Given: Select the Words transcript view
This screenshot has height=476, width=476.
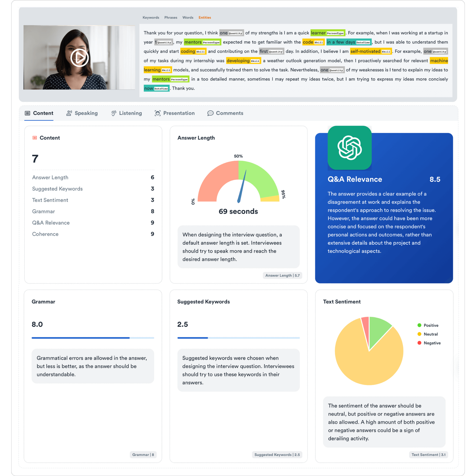Looking at the screenshot, I should [188, 17].
